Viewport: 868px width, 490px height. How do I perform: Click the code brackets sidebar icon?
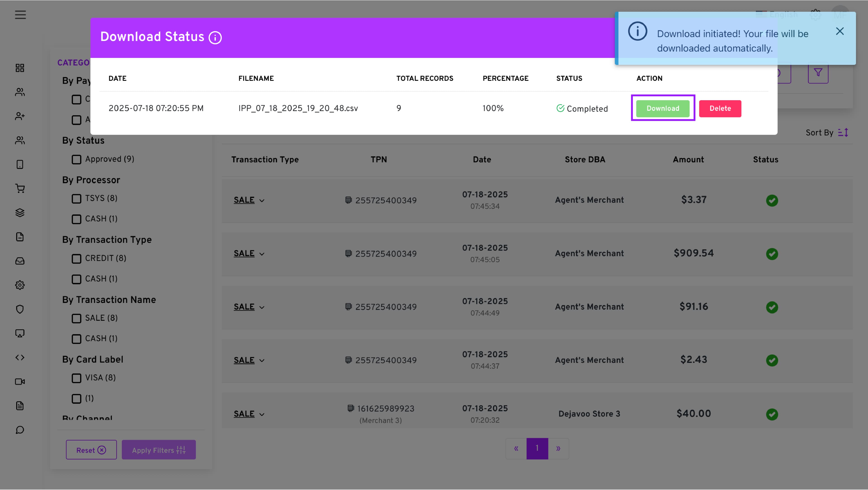coord(20,357)
